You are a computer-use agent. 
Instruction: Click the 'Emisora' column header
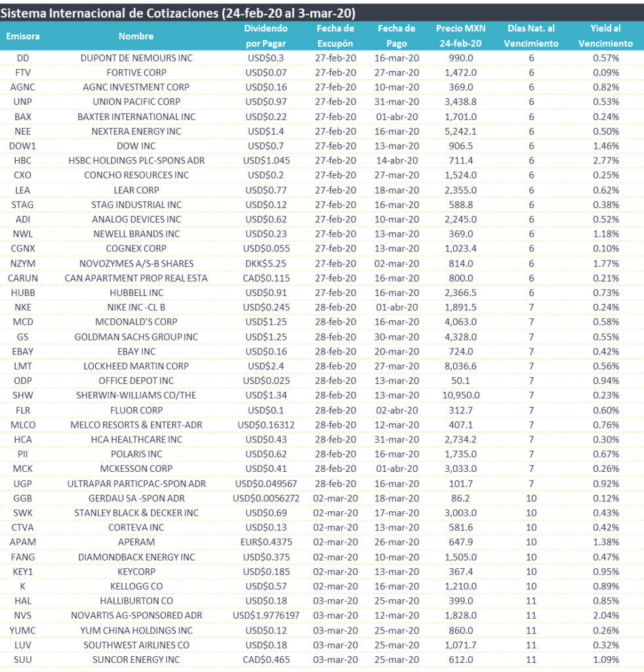tap(23, 36)
